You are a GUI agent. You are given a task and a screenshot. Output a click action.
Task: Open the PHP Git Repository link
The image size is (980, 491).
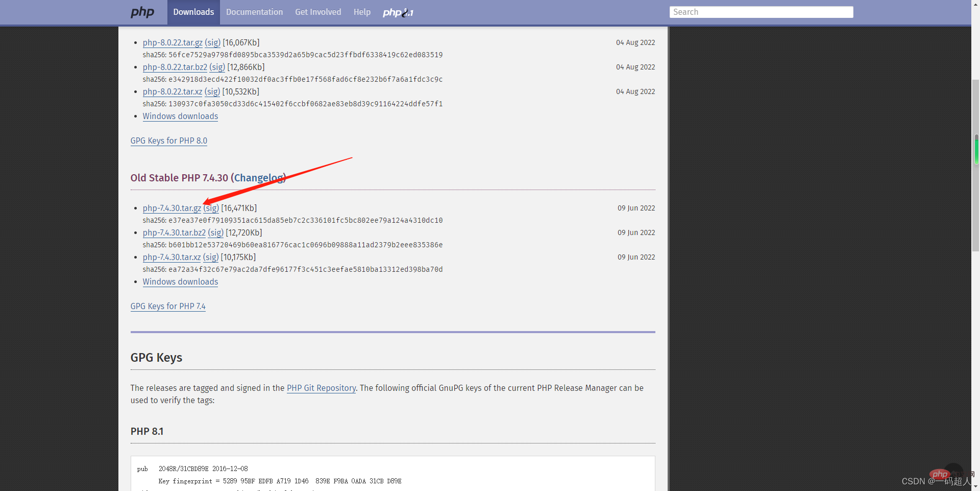coord(321,388)
